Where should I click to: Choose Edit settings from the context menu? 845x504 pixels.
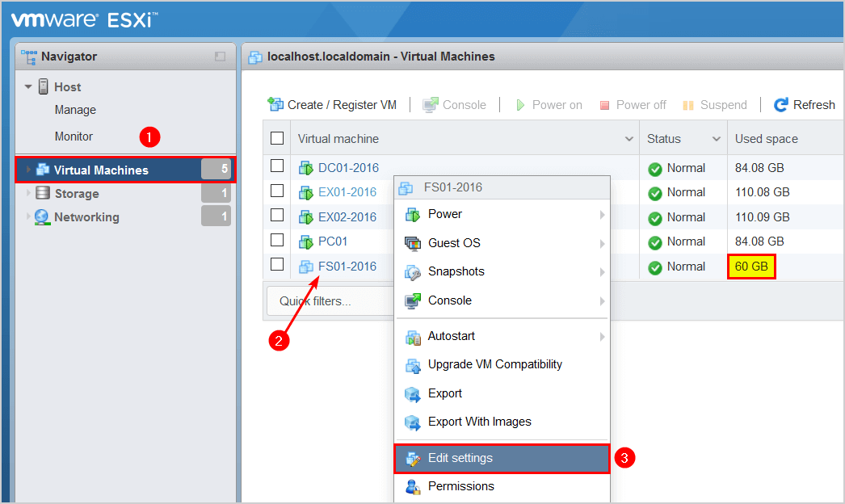tap(502, 458)
